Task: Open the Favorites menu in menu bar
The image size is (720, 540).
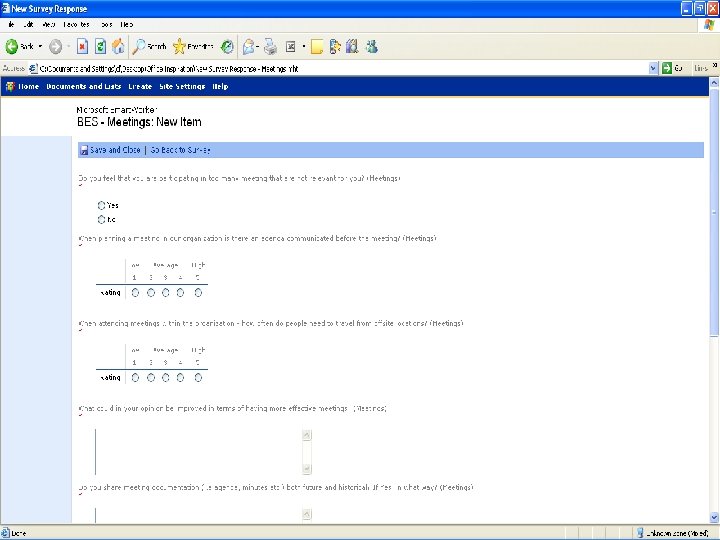Action: pyautogui.click(x=76, y=24)
